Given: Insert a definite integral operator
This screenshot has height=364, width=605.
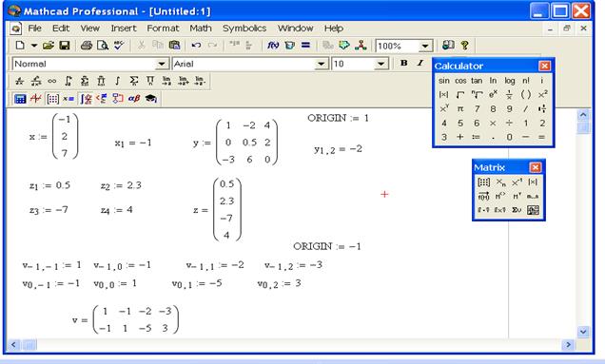Looking at the screenshot, I should [68, 81].
